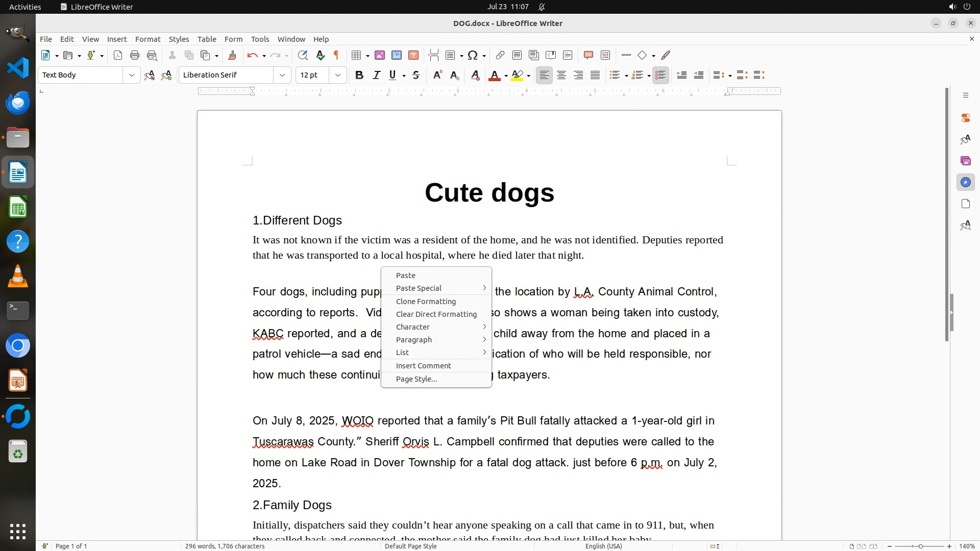
Task: Click the Export as PDF icon
Action: pyautogui.click(x=118, y=55)
